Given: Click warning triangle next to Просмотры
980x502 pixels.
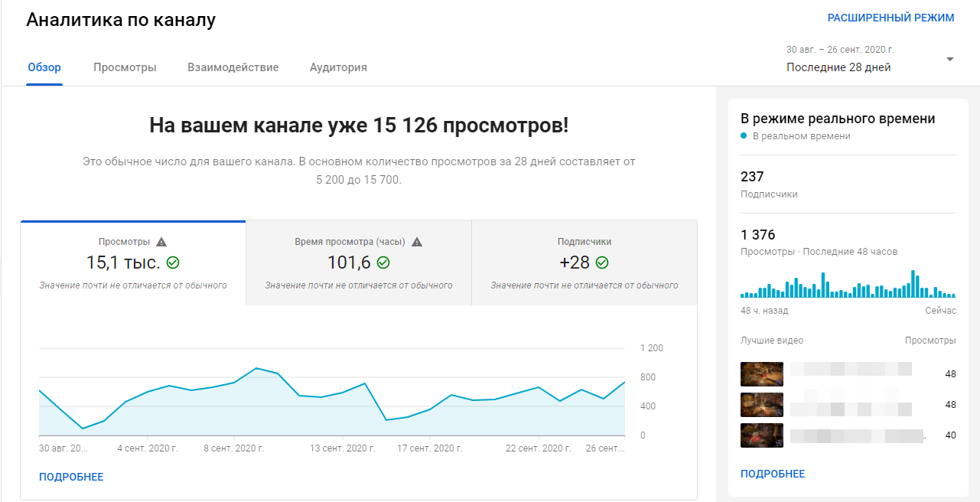Looking at the screenshot, I should (x=161, y=242).
